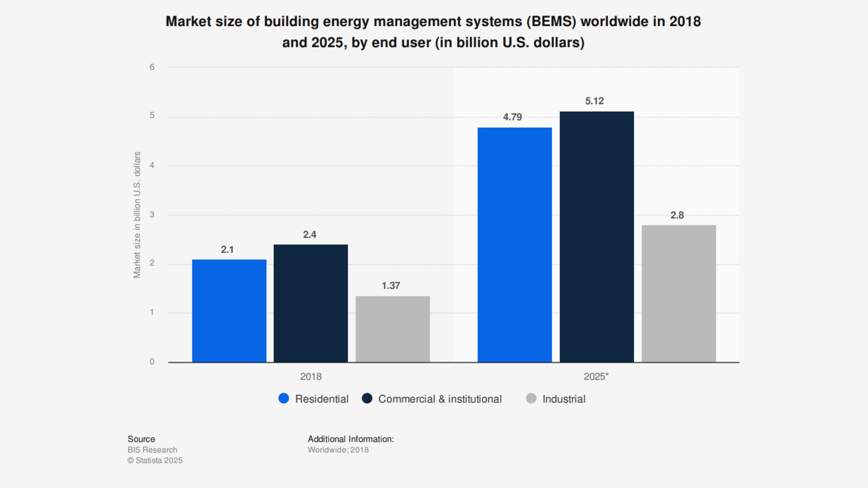Select the 2018 Residential bar
The width and height of the screenshot is (868, 488).
point(229,310)
